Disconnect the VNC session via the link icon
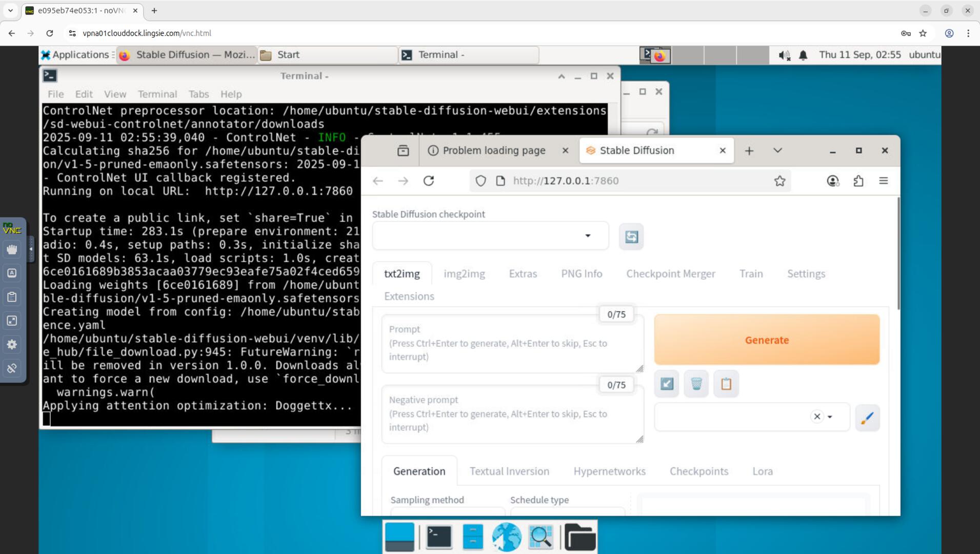The height and width of the screenshot is (554, 980). [x=12, y=368]
